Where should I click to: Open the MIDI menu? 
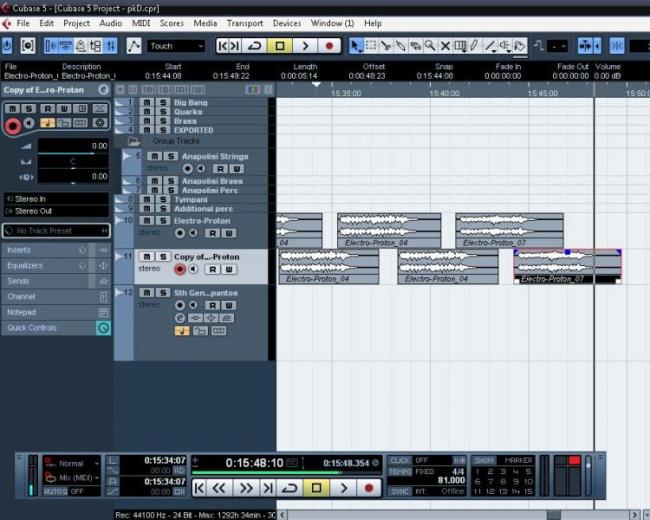[141, 23]
